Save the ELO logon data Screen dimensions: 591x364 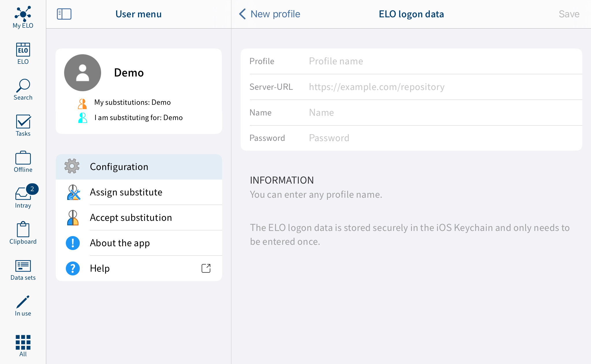(569, 14)
